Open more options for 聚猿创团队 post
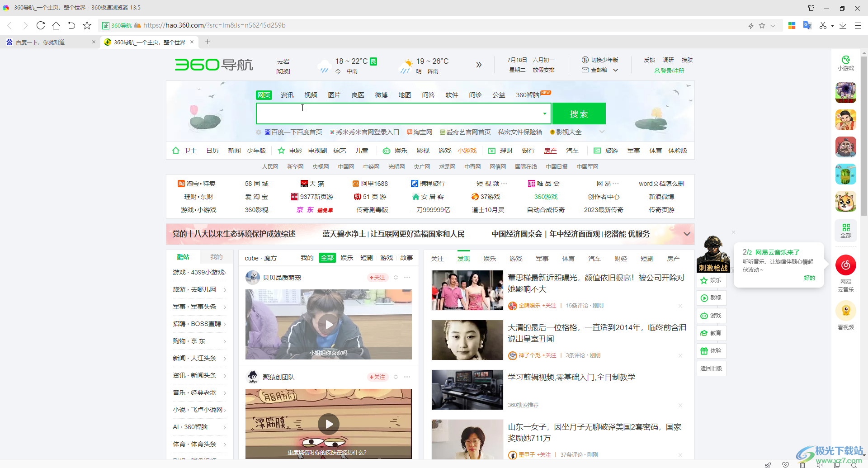Image resolution: width=868 pixels, height=468 pixels. [x=407, y=377]
